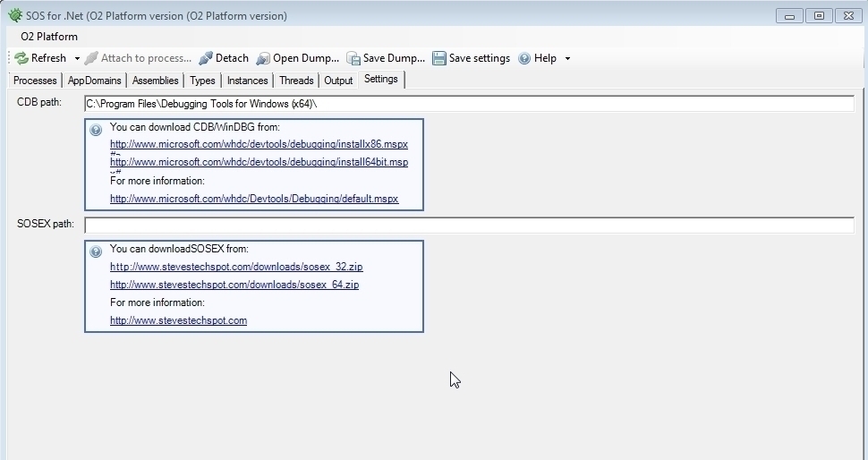The height and width of the screenshot is (460, 868).
Task: Visit the www.stevestechspot.com information link
Action: click(178, 320)
